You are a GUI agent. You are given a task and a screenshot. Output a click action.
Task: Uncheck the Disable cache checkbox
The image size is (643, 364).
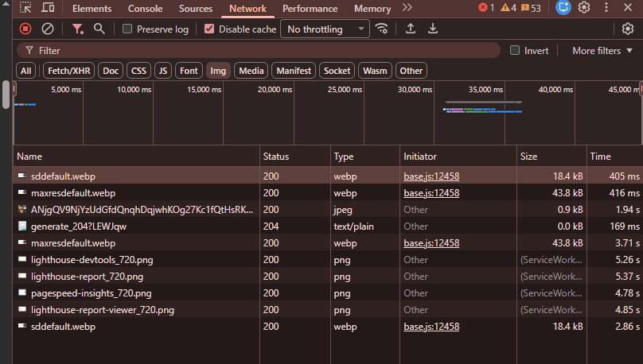point(209,29)
